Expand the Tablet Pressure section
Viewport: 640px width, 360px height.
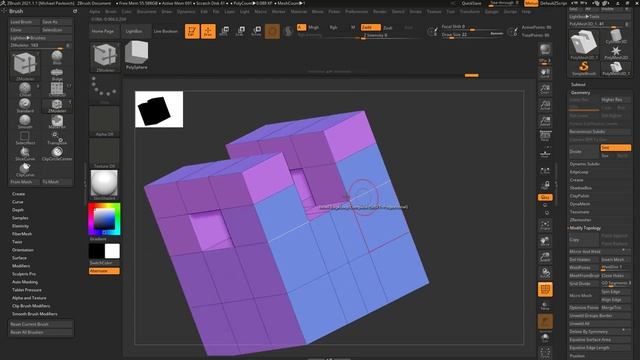click(27, 290)
